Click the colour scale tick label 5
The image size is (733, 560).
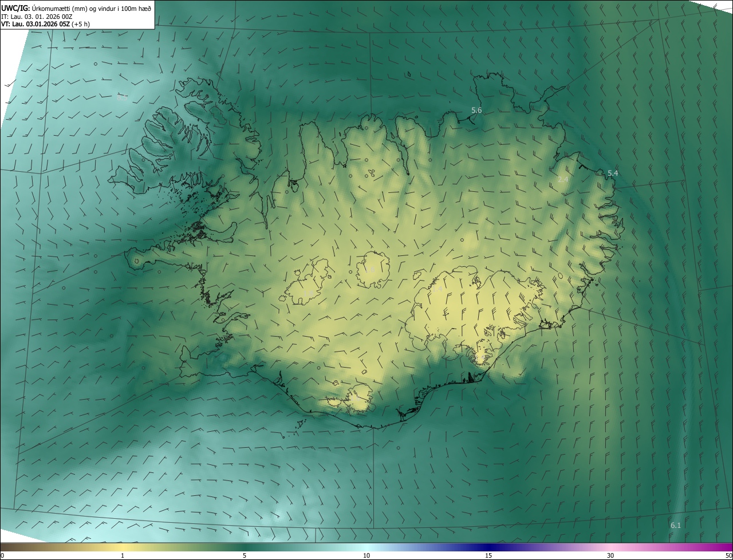[245, 556]
